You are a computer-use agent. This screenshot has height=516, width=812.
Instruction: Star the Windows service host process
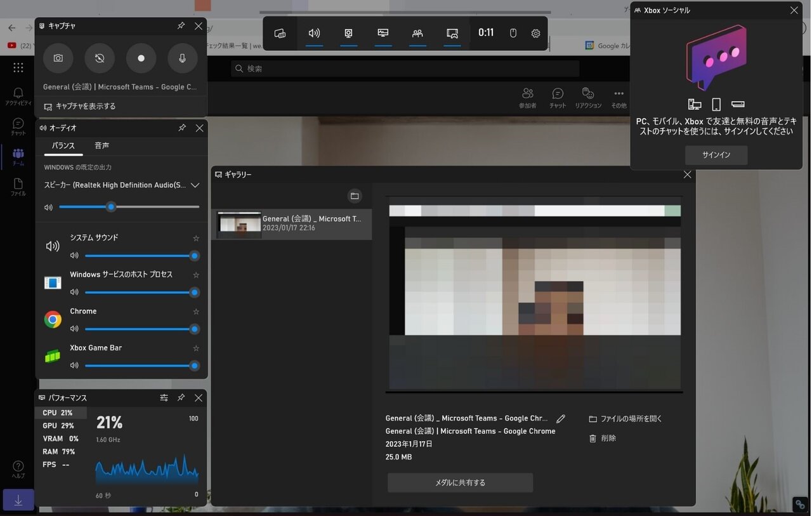click(x=196, y=275)
